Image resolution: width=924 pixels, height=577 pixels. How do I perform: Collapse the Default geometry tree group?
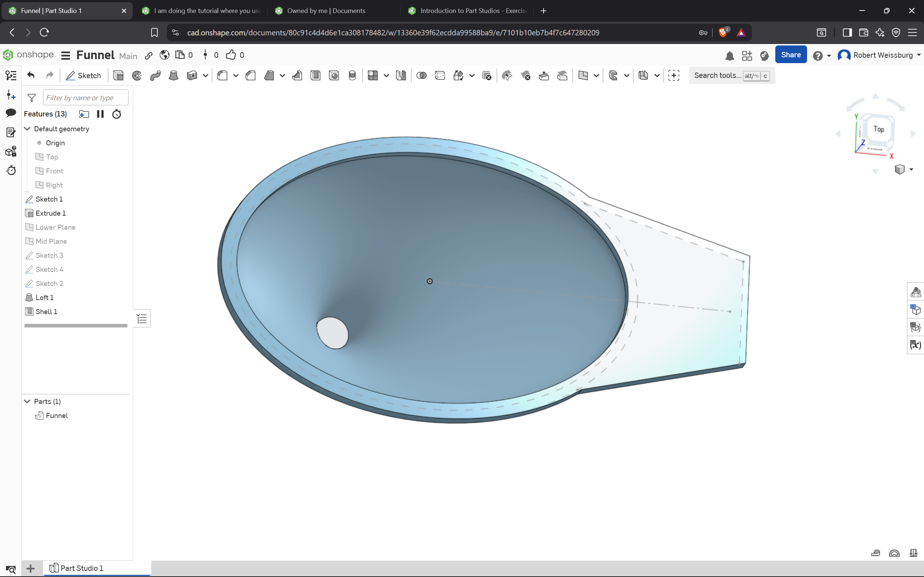pos(27,129)
